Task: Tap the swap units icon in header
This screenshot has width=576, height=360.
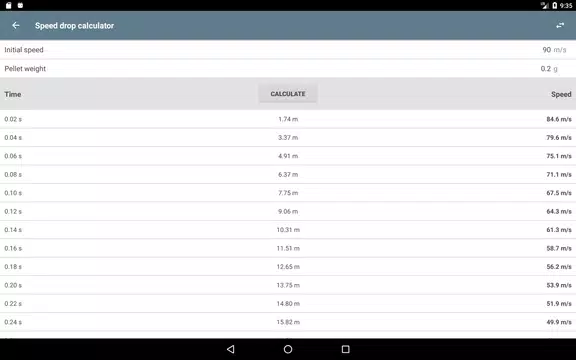Action: coord(560,25)
